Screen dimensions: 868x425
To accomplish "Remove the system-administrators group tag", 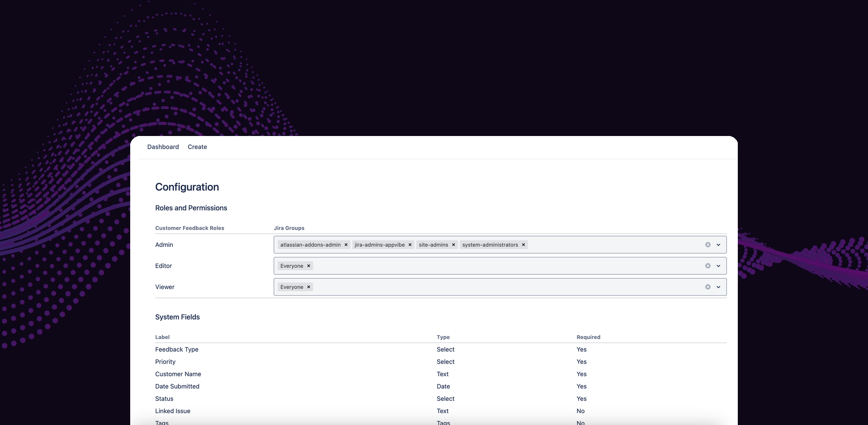I will point(523,245).
